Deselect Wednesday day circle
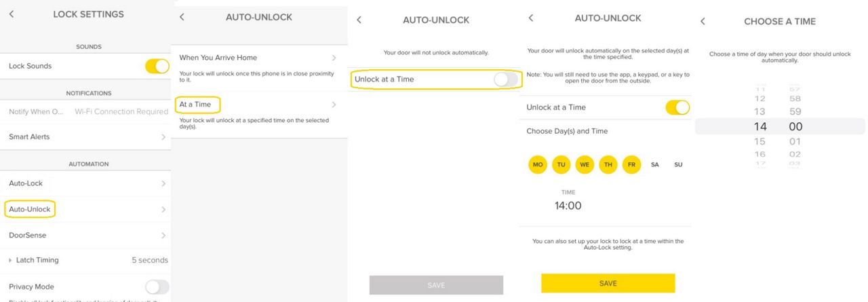The width and height of the screenshot is (868, 302). 585,164
